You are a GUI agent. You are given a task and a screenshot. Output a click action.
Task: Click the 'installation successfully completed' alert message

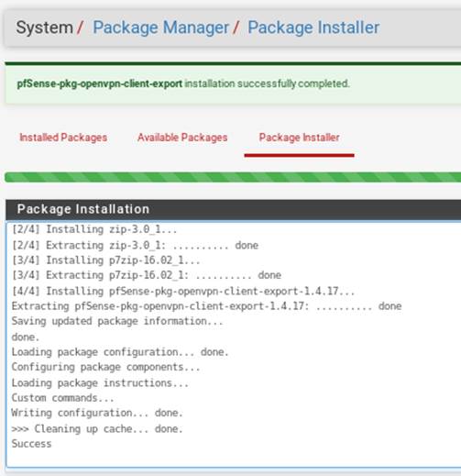point(267,83)
